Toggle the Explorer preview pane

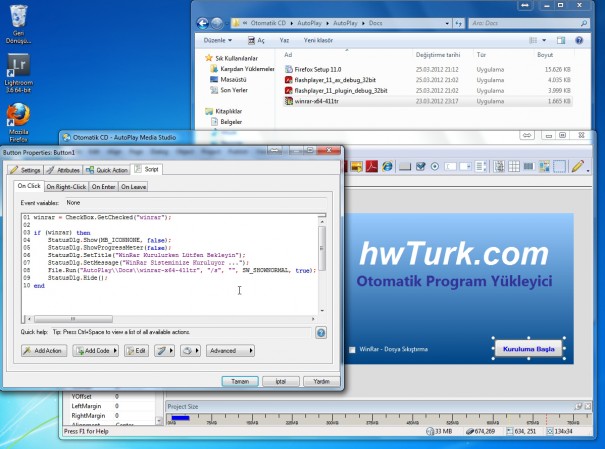(561, 40)
